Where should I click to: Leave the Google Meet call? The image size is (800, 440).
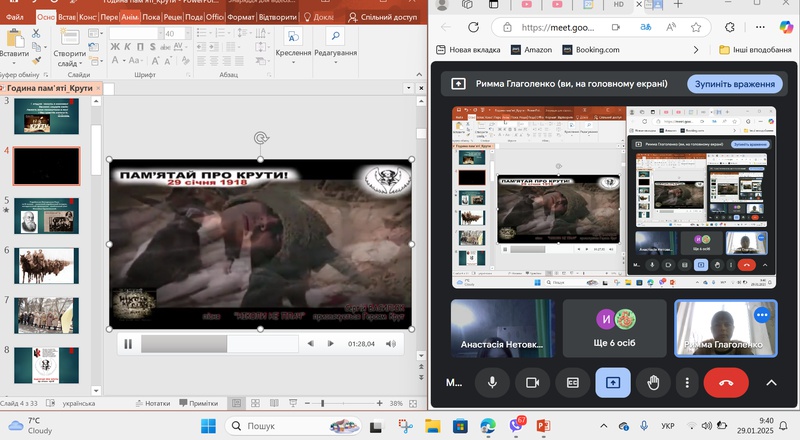pos(726,382)
